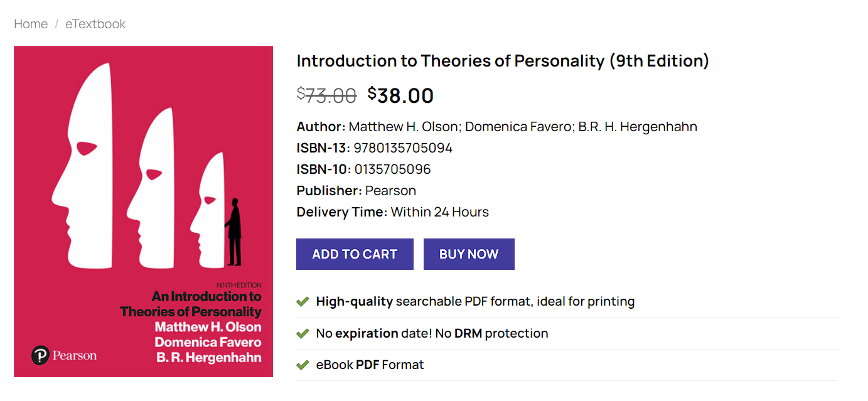Open the Home page from the breadcrumb
868x401 pixels.
click(x=30, y=24)
